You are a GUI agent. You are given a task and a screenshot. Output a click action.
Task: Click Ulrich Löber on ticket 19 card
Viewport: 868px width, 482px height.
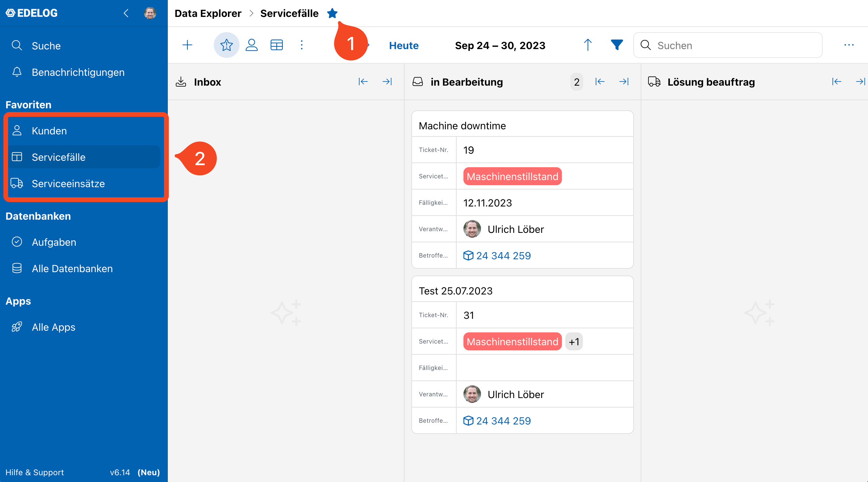[503, 229]
